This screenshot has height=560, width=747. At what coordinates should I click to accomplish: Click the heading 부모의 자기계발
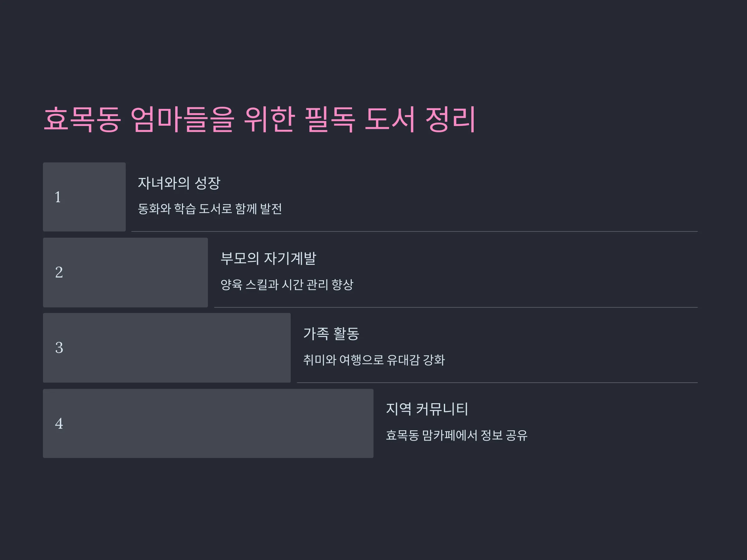tap(269, 258)
